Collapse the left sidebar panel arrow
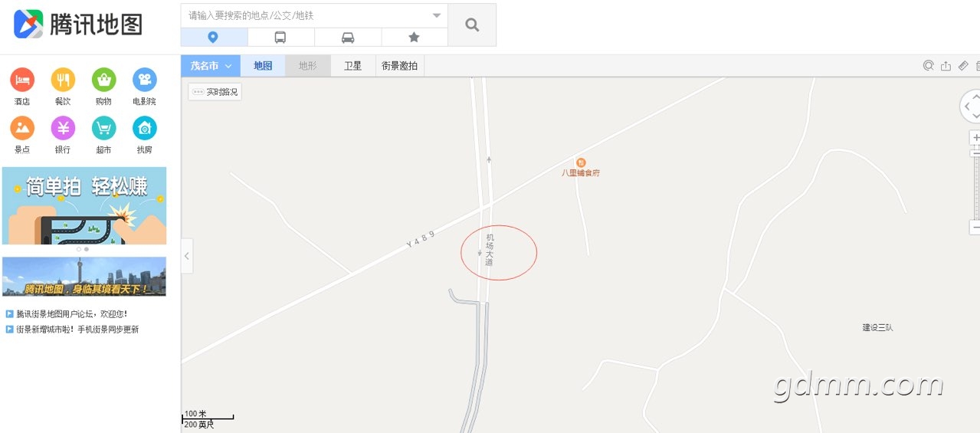The height and width of the screenshot is (433, 980). (187, 255)
